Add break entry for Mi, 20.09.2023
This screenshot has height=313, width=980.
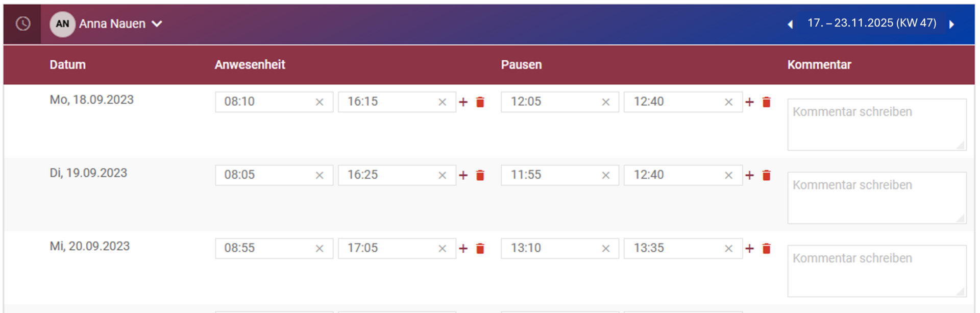(x=749, y=249)
